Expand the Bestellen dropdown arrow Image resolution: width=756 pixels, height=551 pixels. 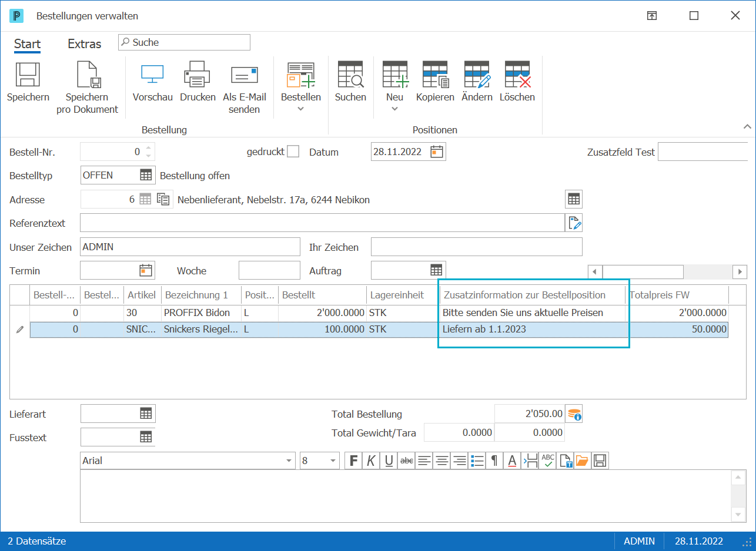point(300,109)
